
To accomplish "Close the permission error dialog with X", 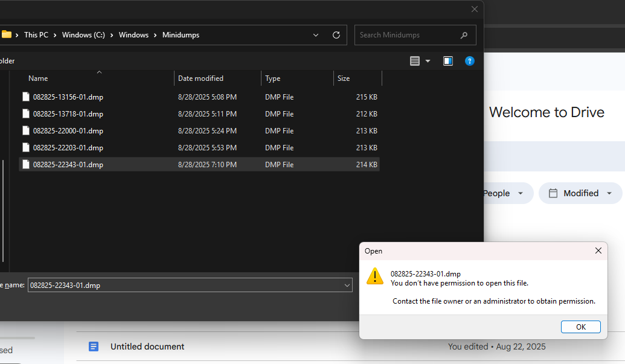I will click(x=598, y=251).
